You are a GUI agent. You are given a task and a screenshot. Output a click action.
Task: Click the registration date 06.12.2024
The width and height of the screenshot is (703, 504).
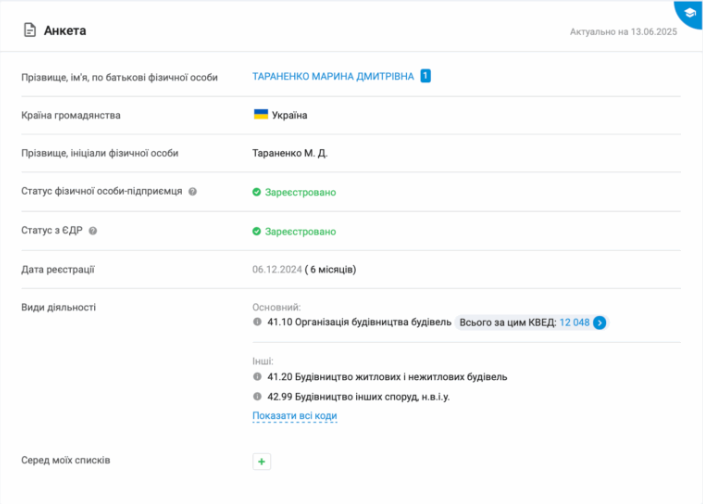[x=277, y=269]
